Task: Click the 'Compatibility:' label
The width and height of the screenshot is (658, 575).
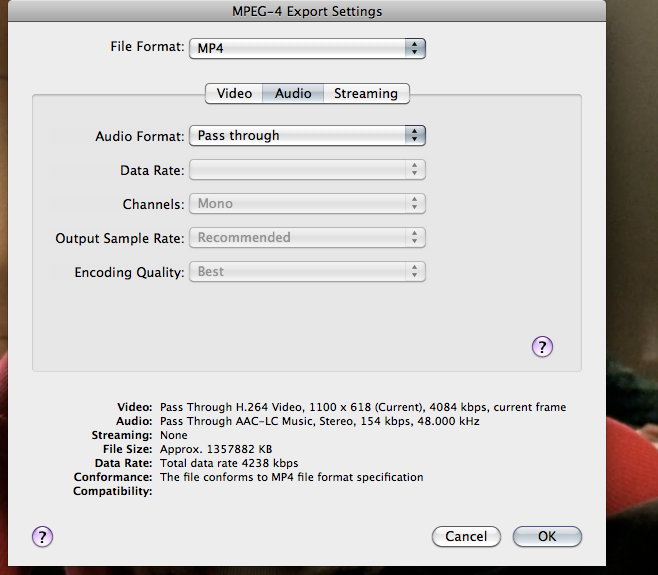Action: point(112,491)
